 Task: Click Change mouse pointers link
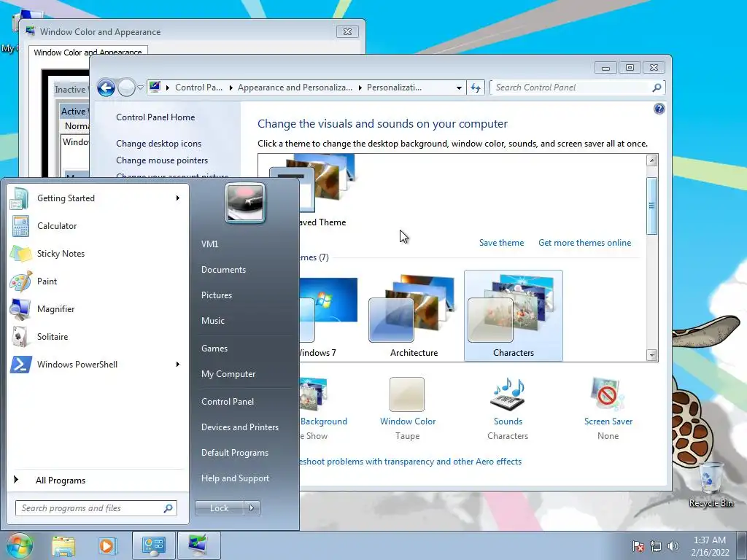click(x=162, y=160)
